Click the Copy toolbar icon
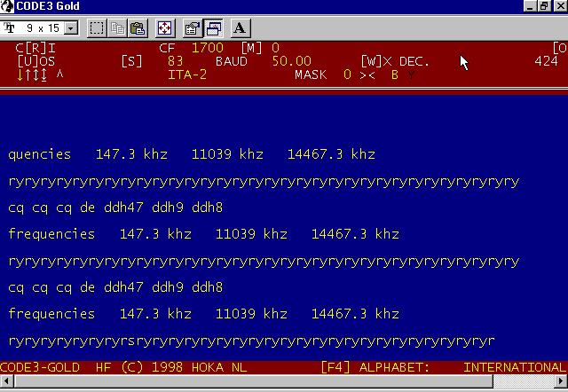Viewport: 568px width, 392px height. (117, 27)
